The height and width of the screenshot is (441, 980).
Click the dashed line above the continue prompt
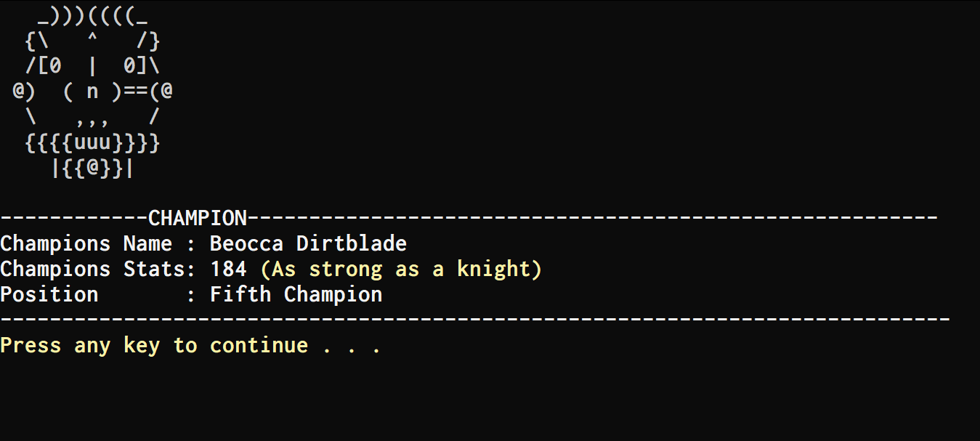475,319
